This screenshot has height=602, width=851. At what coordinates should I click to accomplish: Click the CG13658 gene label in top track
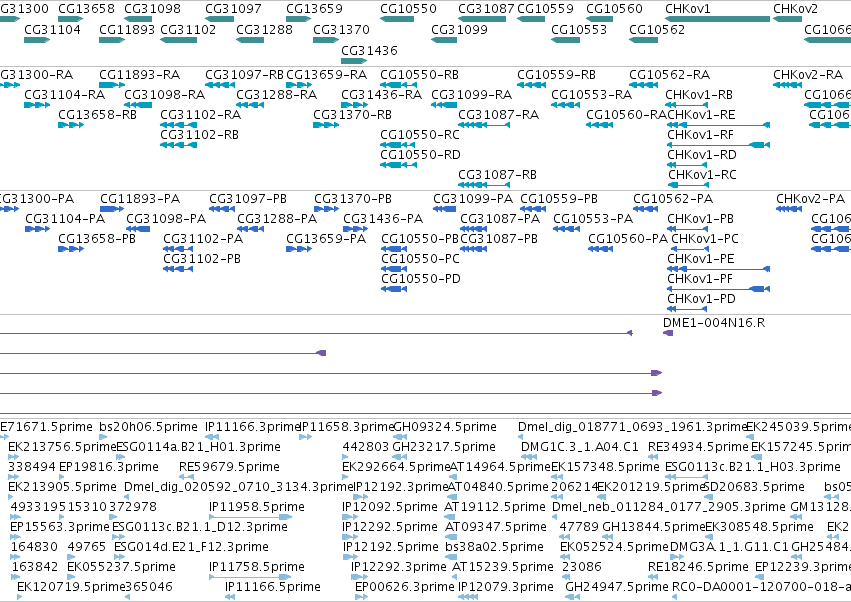click(x=86, y=9)
